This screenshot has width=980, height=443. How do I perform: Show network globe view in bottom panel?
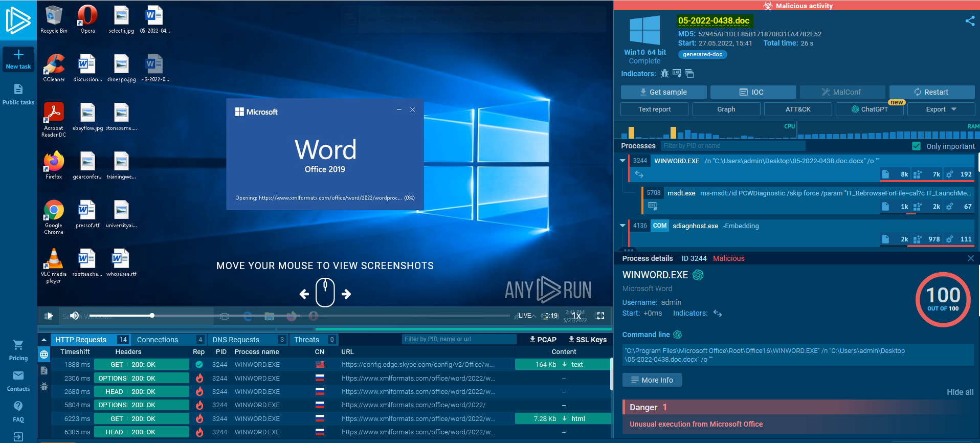pyautogui.click(x=44, y=354)
